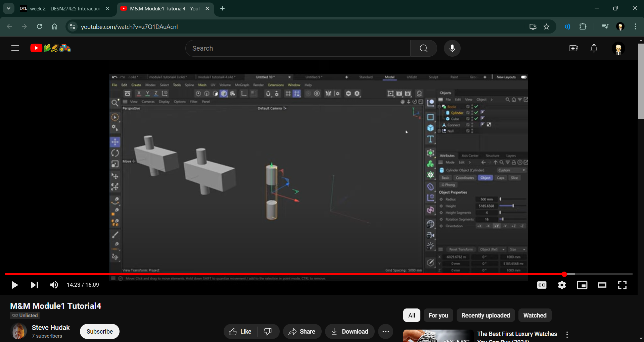The image size is (644, 342).
Task: Click the Reset Transform button
Action: click(461, 249)
